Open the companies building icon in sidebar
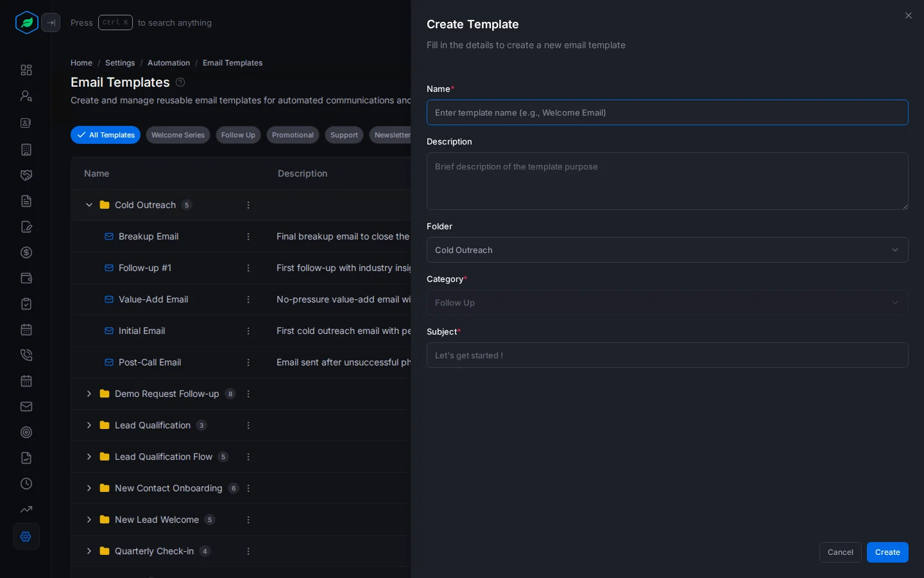This screenshot has height=578, width=924. (26, 150)
